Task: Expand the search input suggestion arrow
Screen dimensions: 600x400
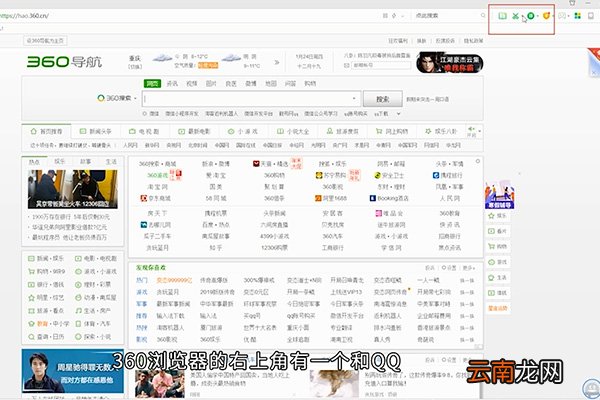Action: point(354,98)
